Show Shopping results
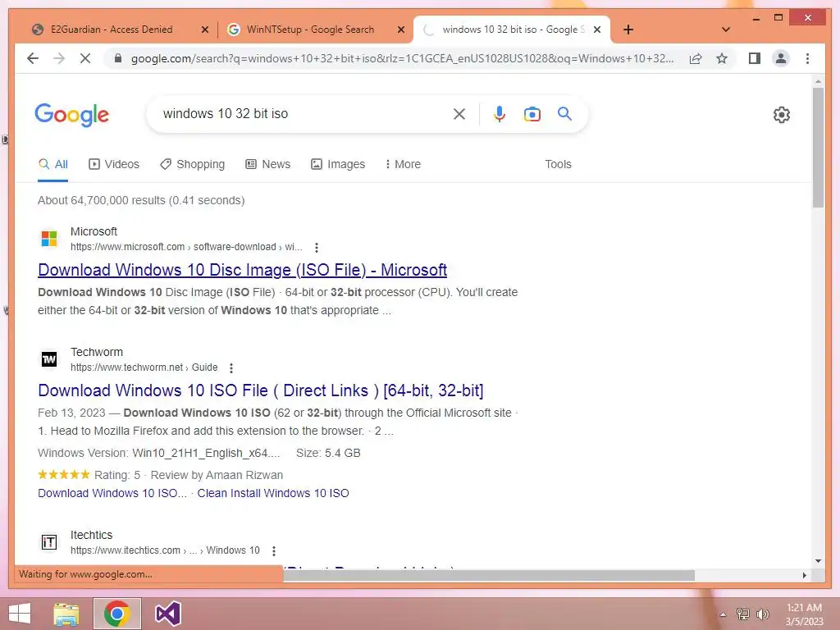 [193, 164]
